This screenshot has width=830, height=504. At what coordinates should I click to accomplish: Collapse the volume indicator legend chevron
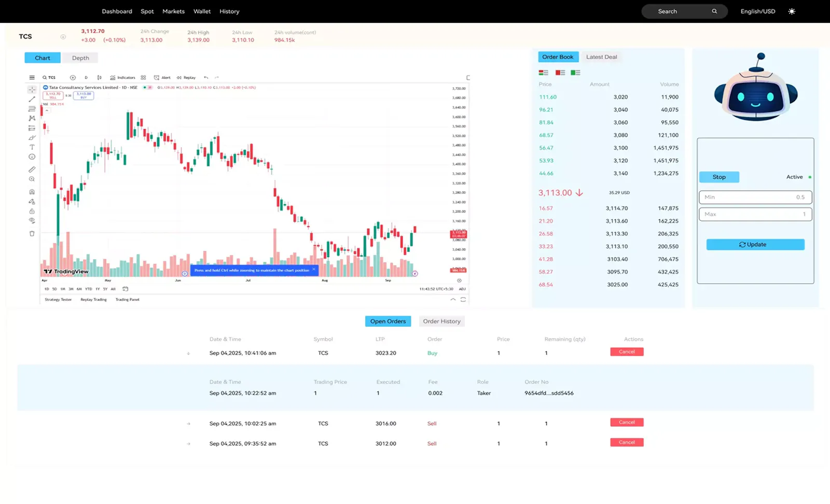47,110
